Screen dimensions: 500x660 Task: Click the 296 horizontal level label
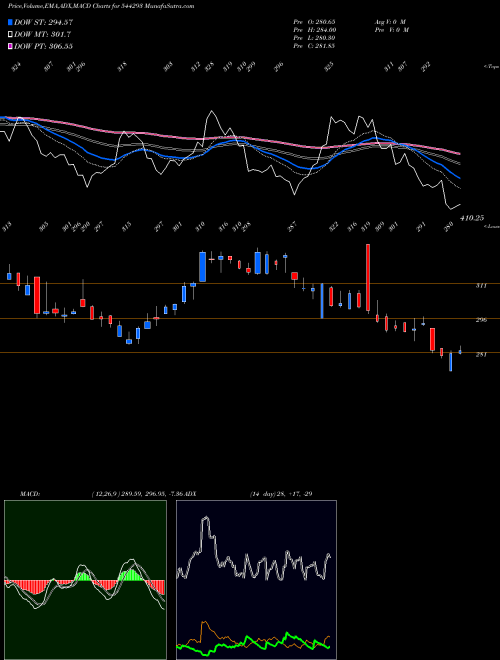(481, 320)
